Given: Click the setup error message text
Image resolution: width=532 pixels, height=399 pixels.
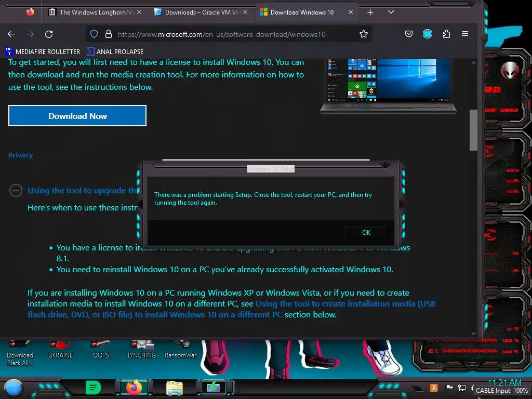Looking at the screenshot, I should (x=263, y=199).
